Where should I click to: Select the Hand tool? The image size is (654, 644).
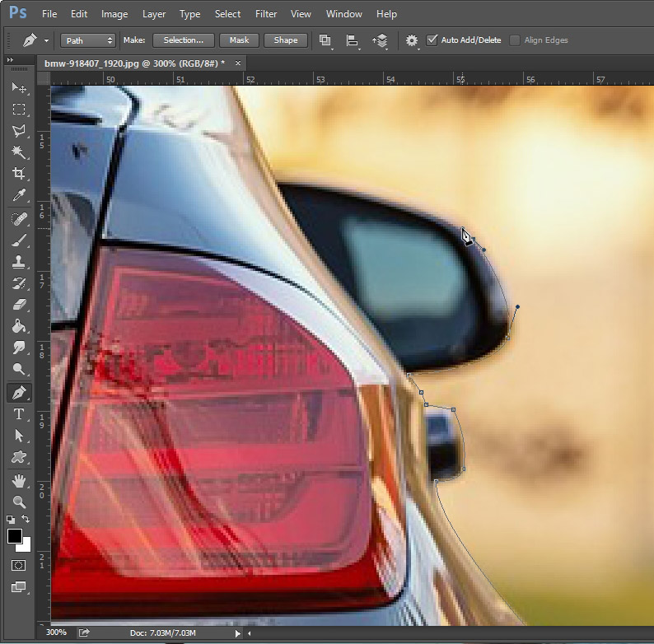pyautogui.click(x=18, y=482)
